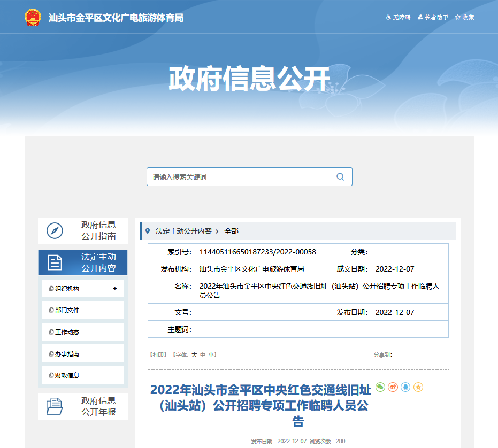
Task: Open 政府信息公开指南 menu text
Action: pos(98,230)
